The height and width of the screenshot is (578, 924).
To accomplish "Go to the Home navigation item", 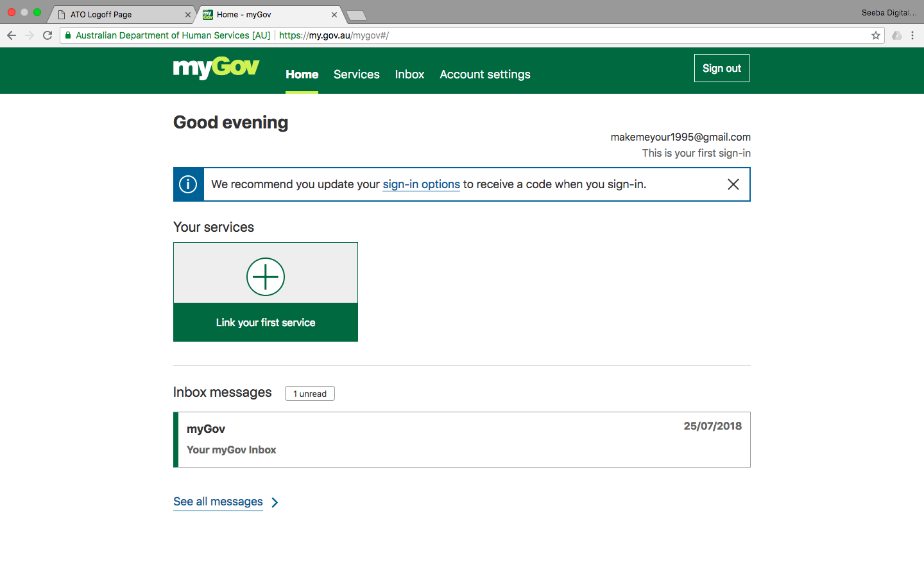I will pos(302,74).
